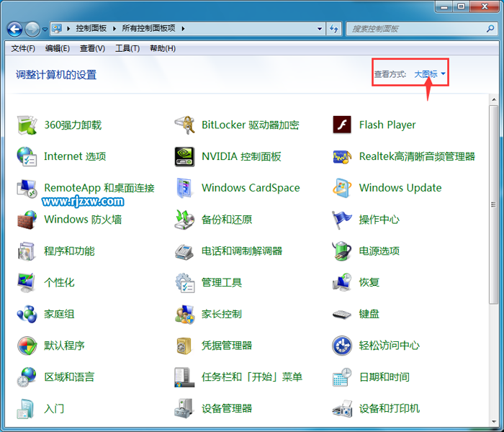Expand the address bar history dropdown arrow
Image resolution: width=504 pixels, height=432 pixels.
click(320, 29)
